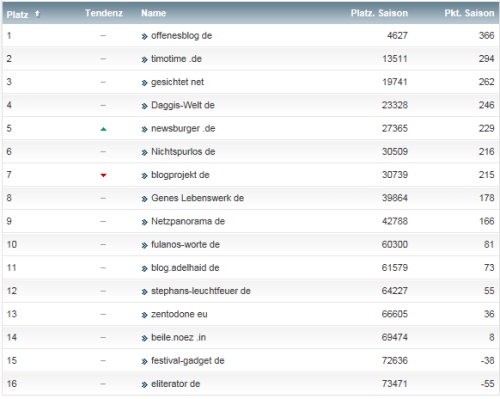
Task: Click the double-chevron icon before beile.noez .in
Action: [144, 338]
